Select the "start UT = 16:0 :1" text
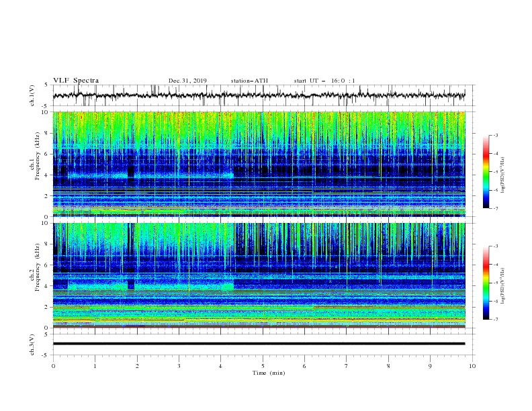The height and width of the screenshot is (411, 532). [324, 81]
